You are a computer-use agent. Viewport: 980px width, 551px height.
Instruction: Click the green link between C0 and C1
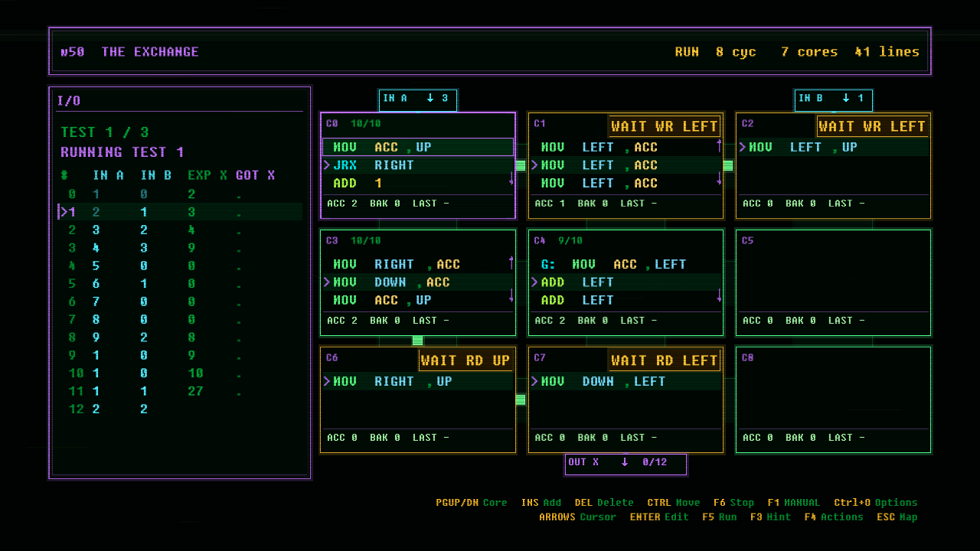521,165
